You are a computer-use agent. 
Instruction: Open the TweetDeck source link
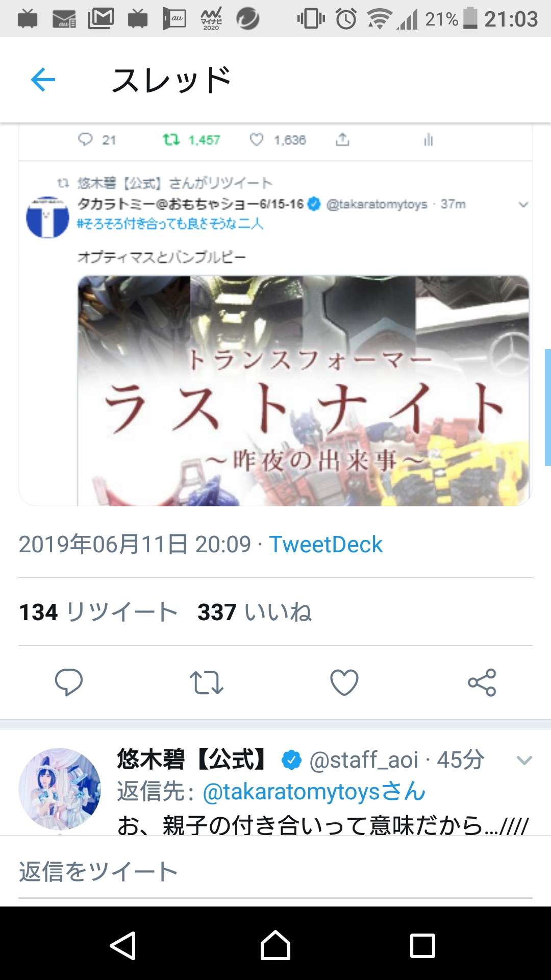(x=325, y=544)
